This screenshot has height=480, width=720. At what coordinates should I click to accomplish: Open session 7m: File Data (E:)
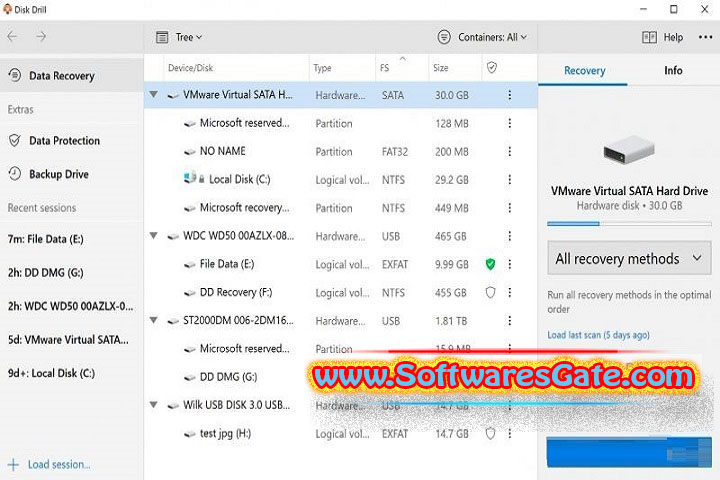click(x=45, y=239)
